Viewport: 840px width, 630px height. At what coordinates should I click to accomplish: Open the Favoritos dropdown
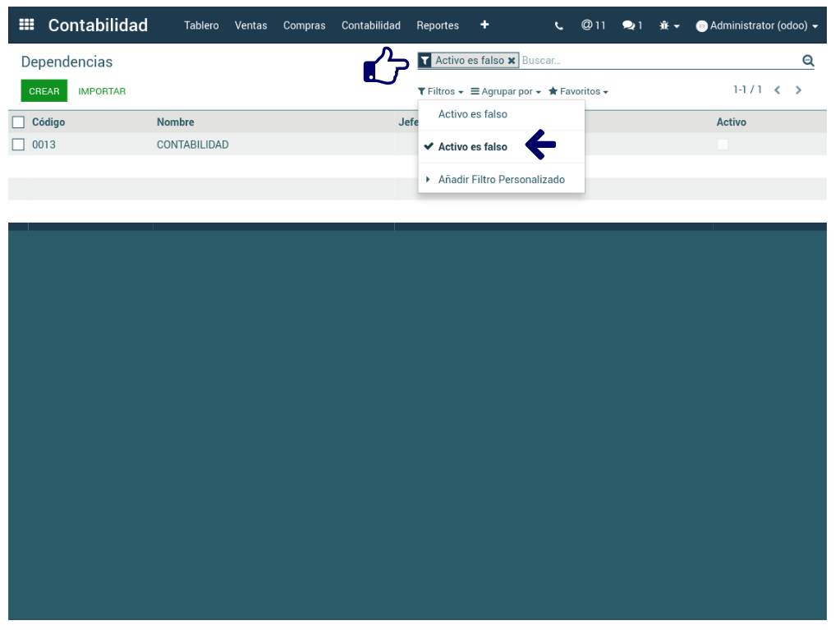[x=578, y=91]
